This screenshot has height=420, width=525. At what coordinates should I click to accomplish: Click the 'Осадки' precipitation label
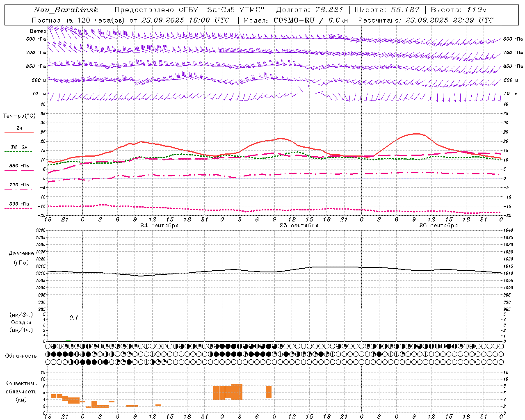(21, 322)
